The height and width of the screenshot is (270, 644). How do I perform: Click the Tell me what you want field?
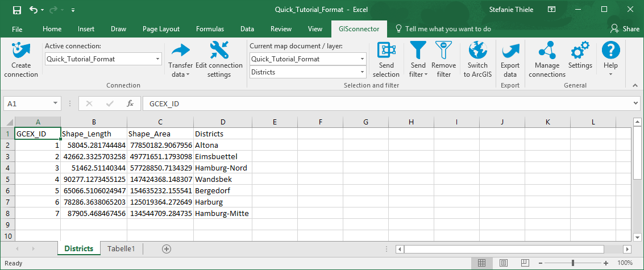point(443,29)
